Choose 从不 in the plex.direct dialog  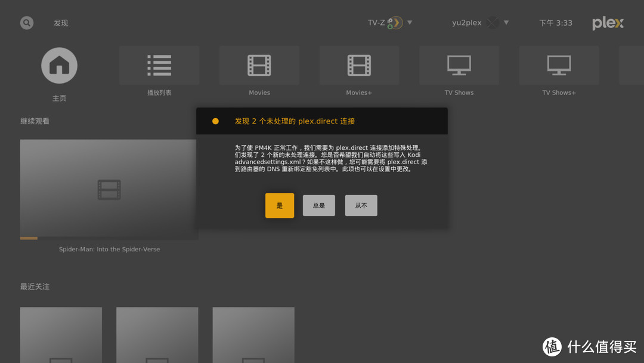click(x=361, y=205)
